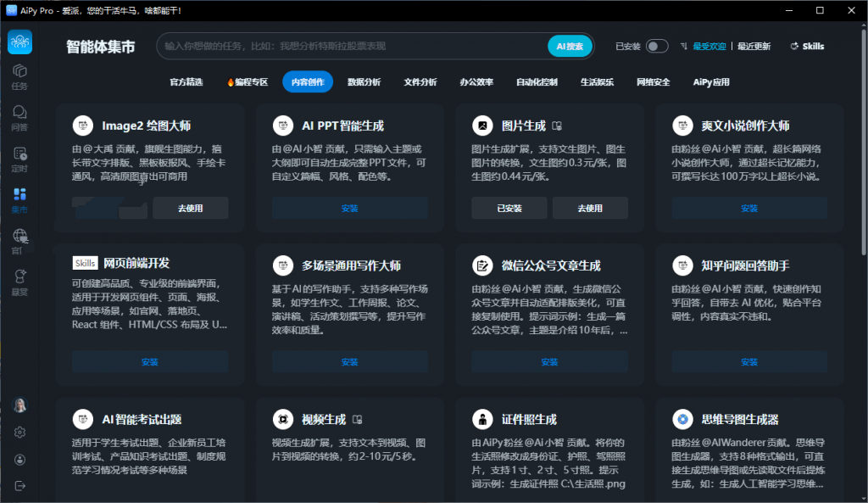Switch to the 网络安全 tab
This screenshot has width=868, height=503.
654,82
